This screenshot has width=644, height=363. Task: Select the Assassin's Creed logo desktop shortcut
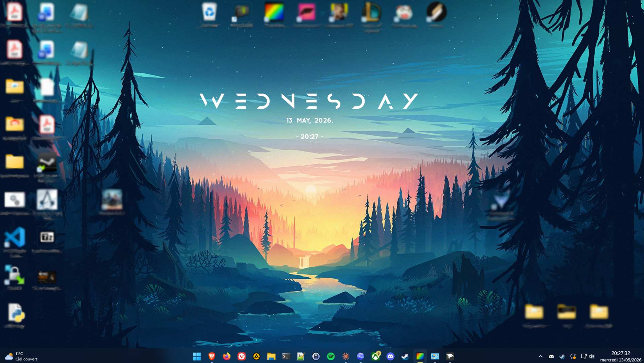coord(47,204)
